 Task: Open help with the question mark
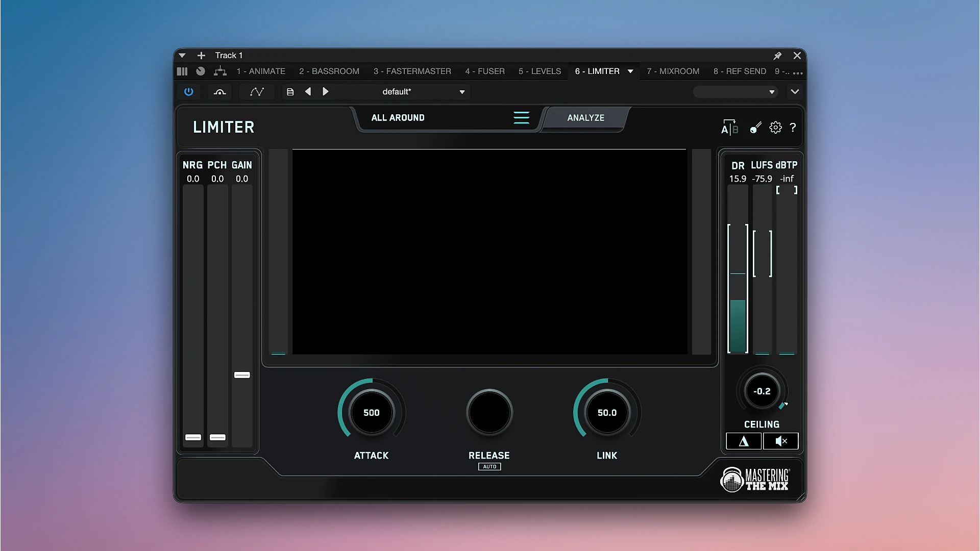click(793, 128)
